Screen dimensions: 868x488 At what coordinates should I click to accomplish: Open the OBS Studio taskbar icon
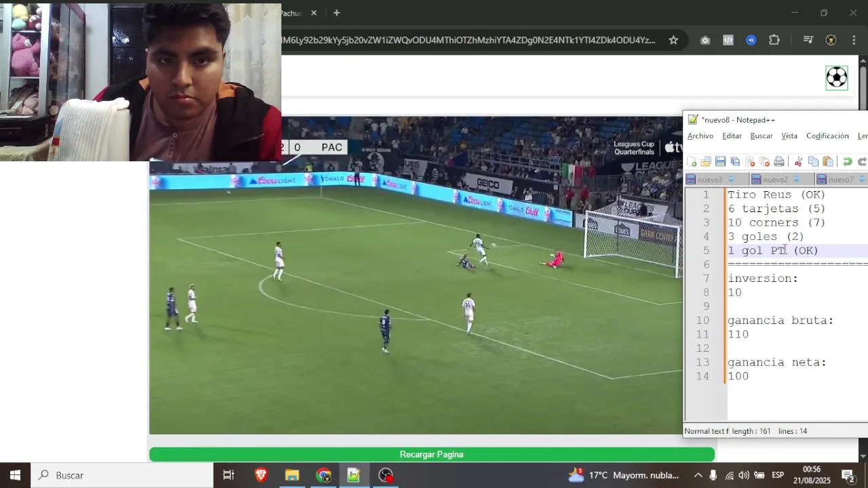click(386, 475)
